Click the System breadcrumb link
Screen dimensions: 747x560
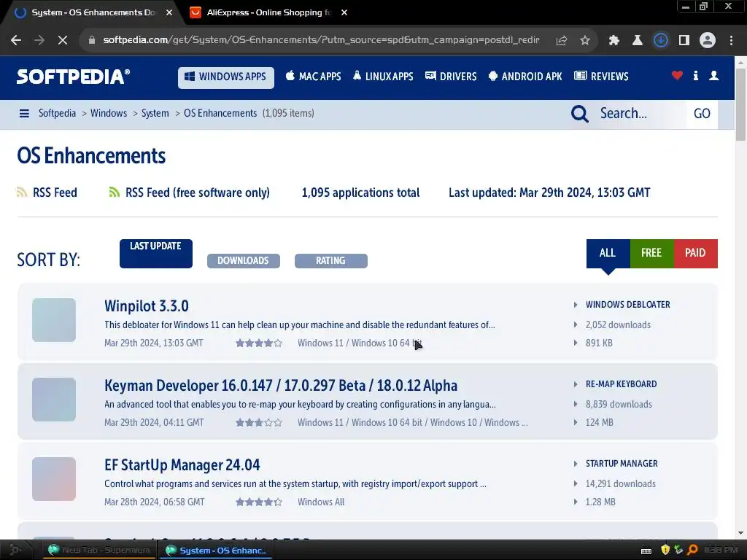click(155, 113)
